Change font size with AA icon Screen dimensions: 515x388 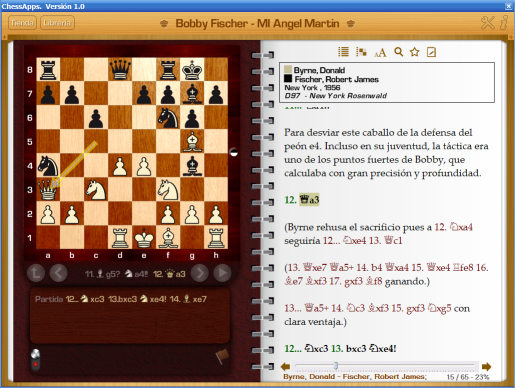coord(380,52)
